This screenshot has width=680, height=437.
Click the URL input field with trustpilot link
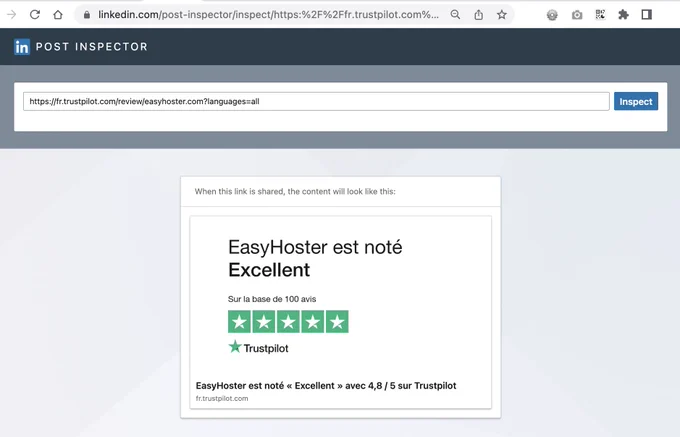[x=316, y=101]
